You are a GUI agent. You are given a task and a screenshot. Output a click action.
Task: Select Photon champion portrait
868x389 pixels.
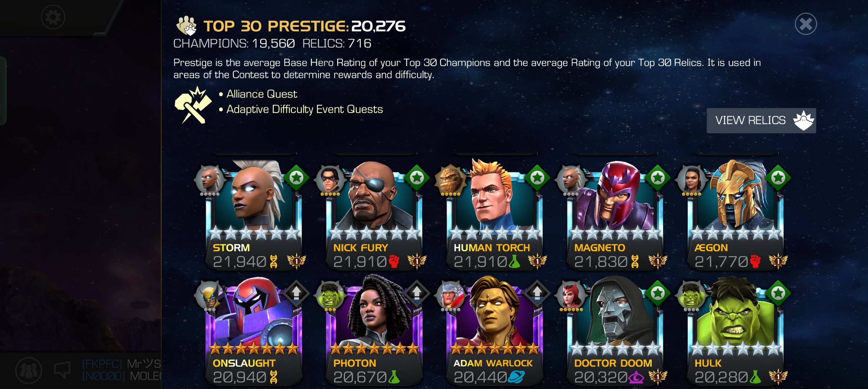click(x=375, y=331)
